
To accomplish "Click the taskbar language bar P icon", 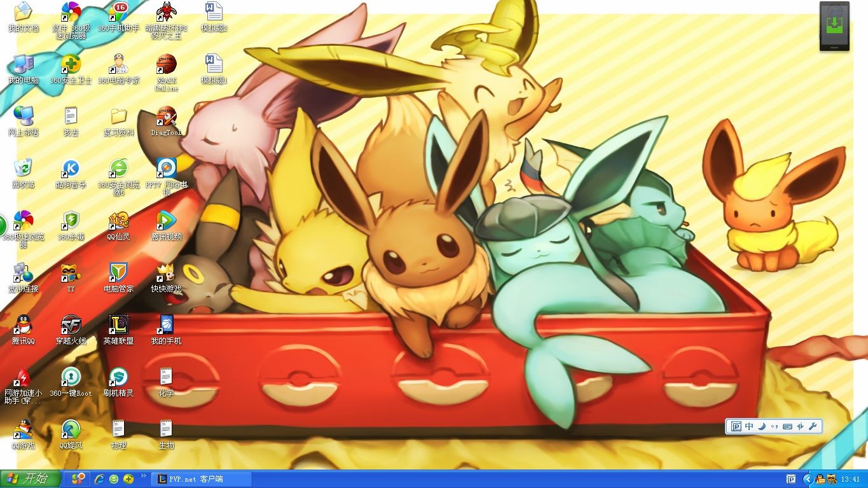I will point(791,479).
